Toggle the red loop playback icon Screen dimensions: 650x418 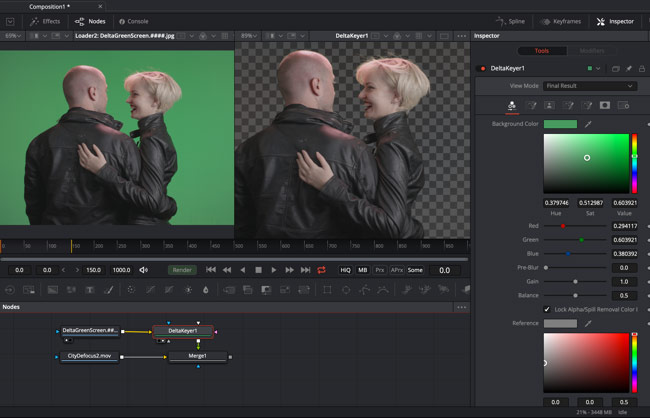[x=321, y=270]
